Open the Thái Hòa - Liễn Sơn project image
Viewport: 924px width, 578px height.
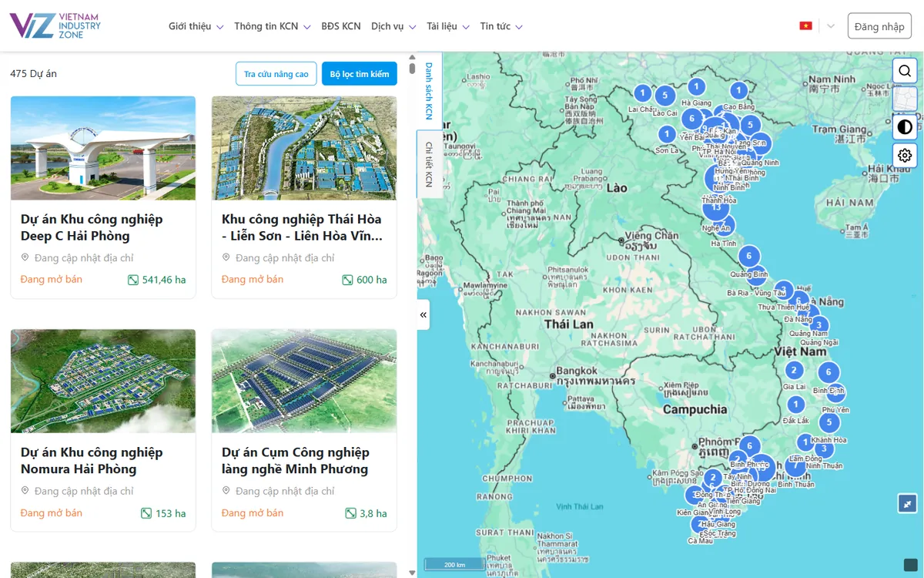[304, 148]
